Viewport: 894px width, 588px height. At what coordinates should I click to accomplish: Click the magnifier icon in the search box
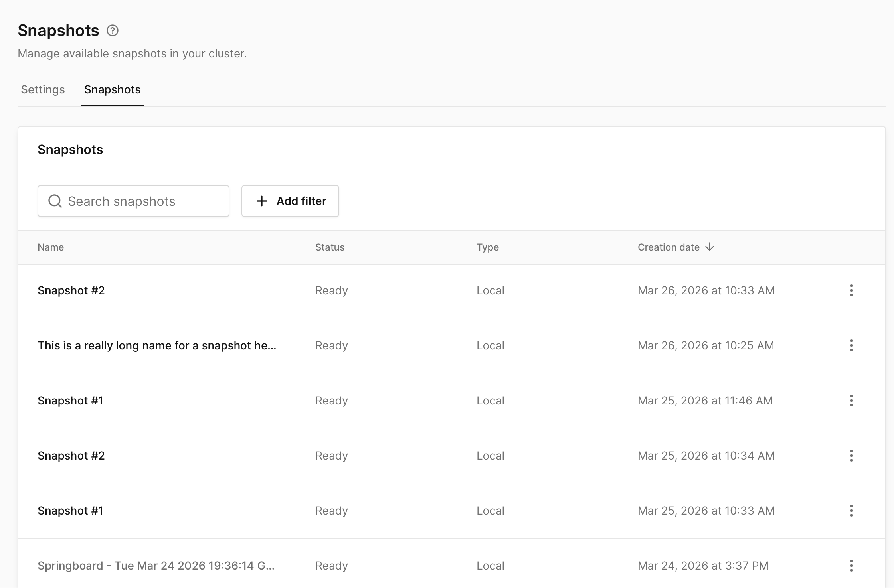point(55,201)
